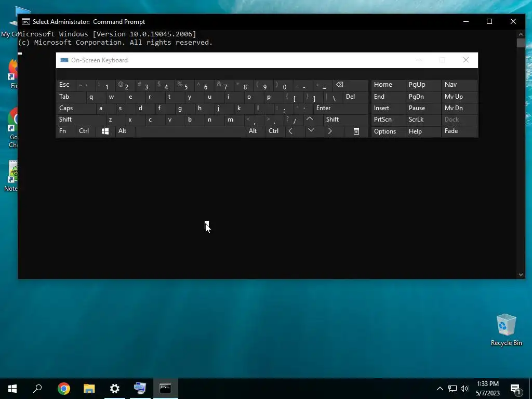Open File Explorer from the taskbar
The width and height of the screenshot is (532, 399).
click(89, 389)
